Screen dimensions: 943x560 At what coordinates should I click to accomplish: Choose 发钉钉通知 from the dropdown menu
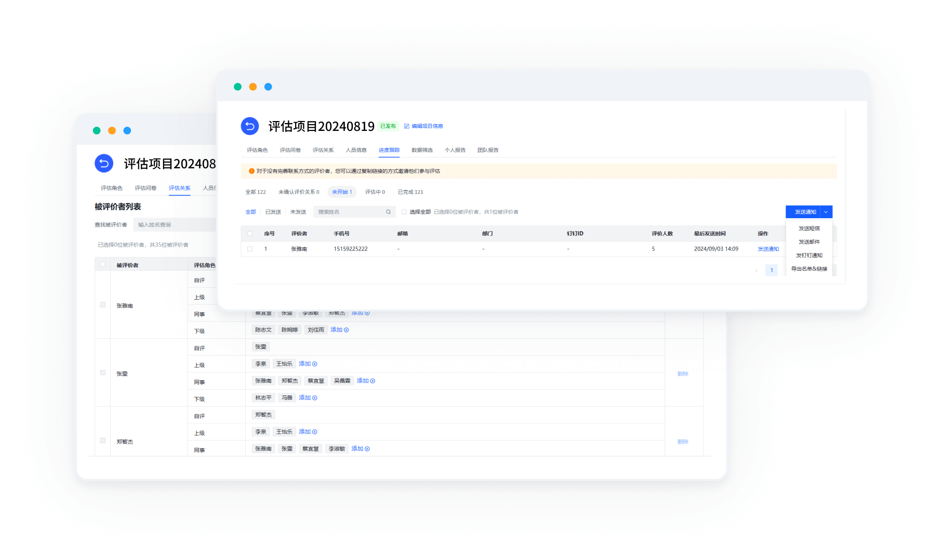point(809,256)
